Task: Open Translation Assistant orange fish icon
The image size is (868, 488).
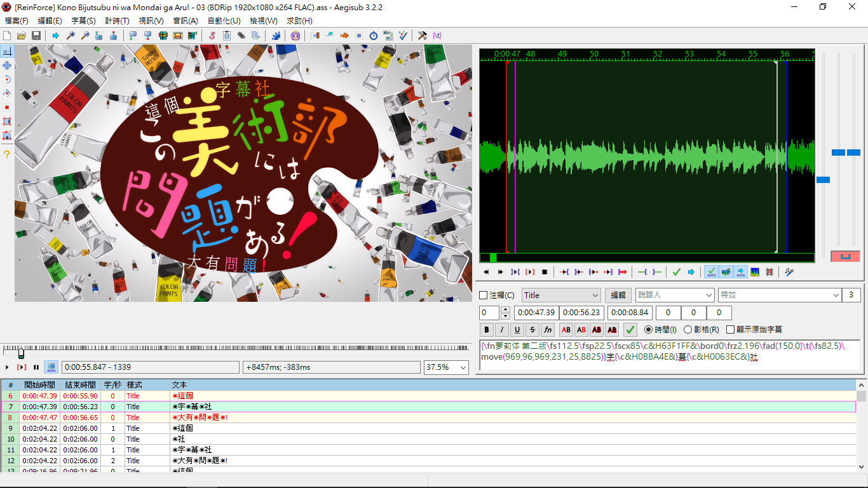Action: (344, 36)
